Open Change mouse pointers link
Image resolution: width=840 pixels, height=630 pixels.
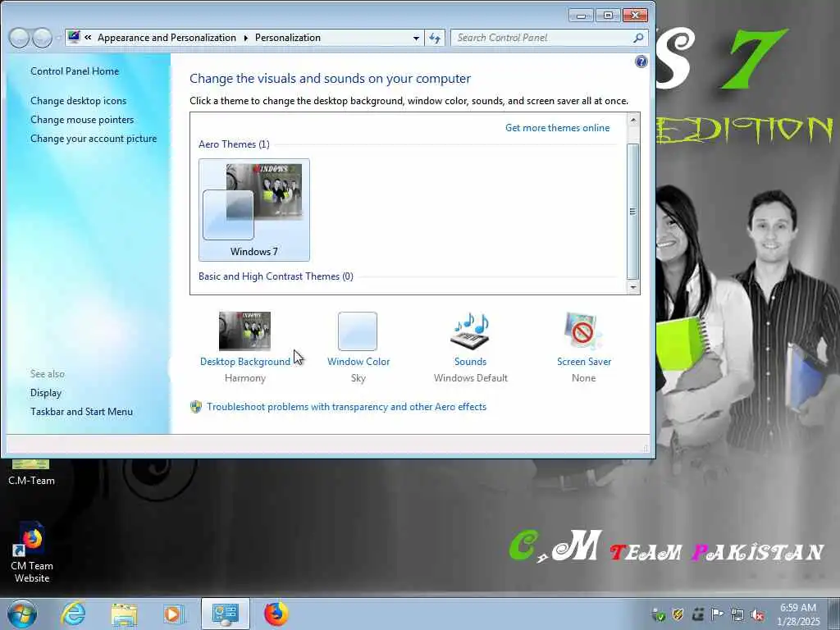pos(82,120)
